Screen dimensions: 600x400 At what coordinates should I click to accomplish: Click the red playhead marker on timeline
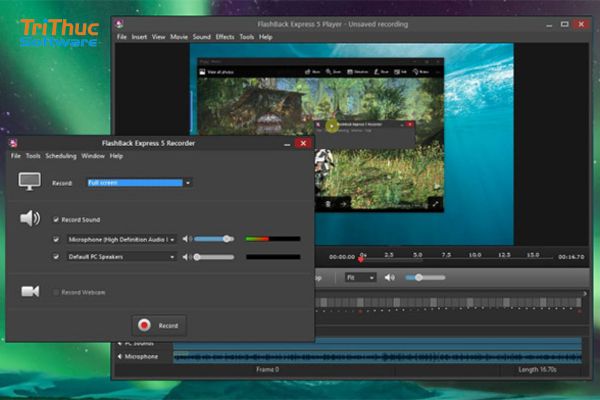point(360,260)
